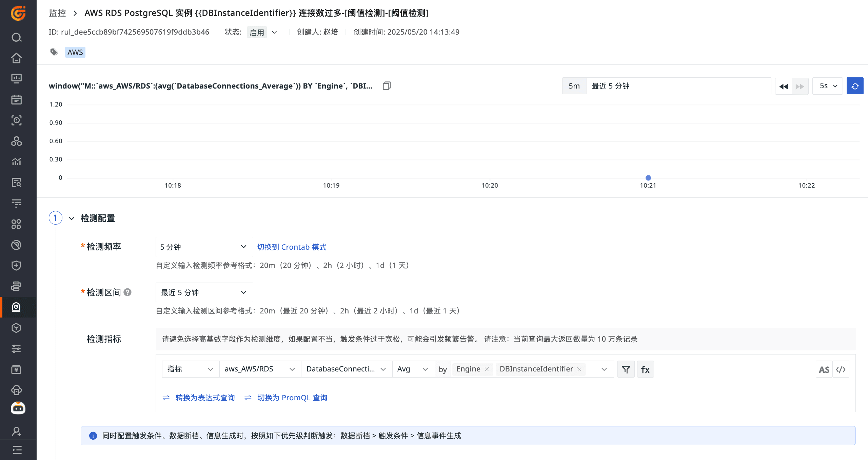Open the dashboard monitor icon in the sidebar
The width and height of the screenshot is (868, 460).
coord(17,79)
